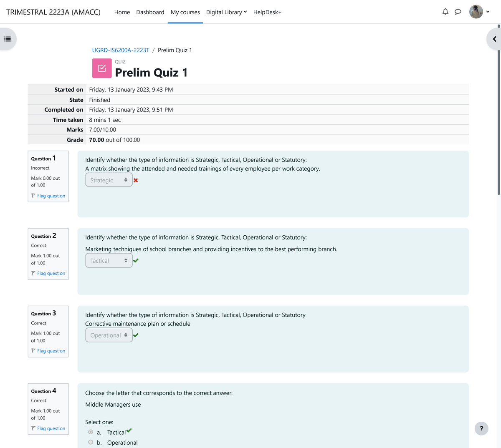Click the pink quiz activity icon
The height and width of the screenshot is (448, 501).
tap(102, 68)
